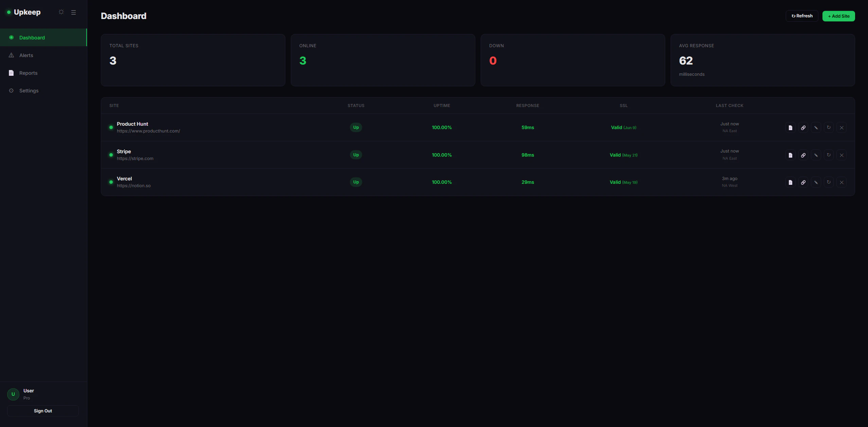Recheck Vercel with row refresh icon

(829, 182)
